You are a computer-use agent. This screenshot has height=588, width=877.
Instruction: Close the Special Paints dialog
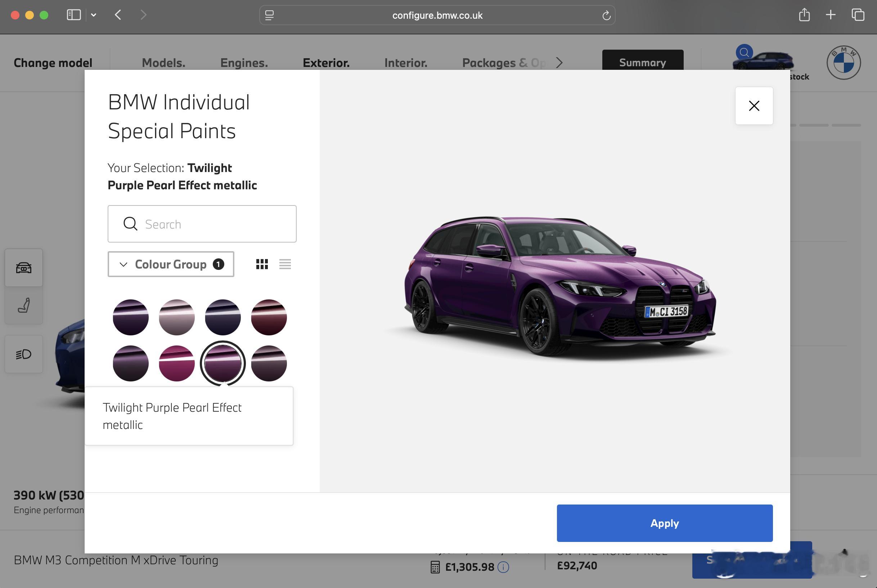tap(754, 106)
